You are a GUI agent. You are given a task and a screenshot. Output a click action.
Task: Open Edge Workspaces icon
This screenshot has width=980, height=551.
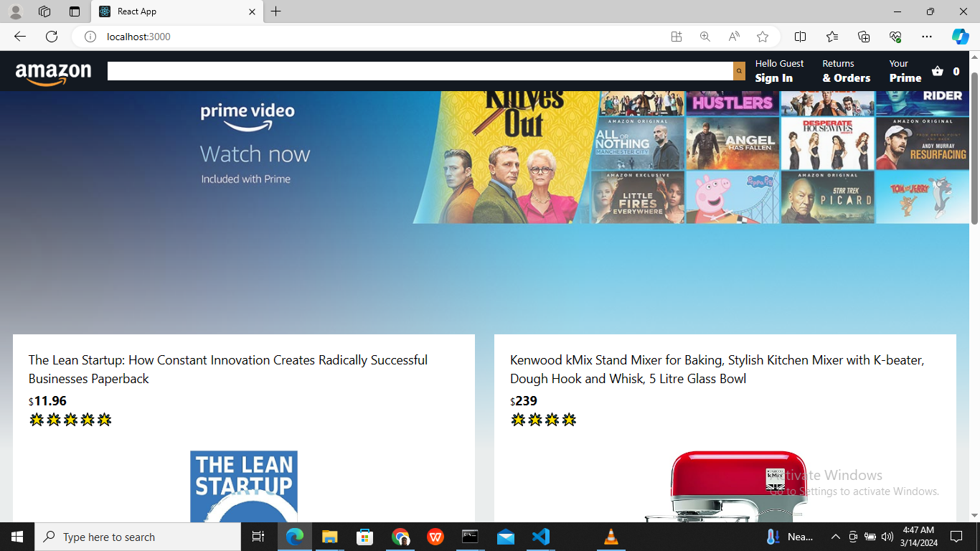[x=44, y=11]
